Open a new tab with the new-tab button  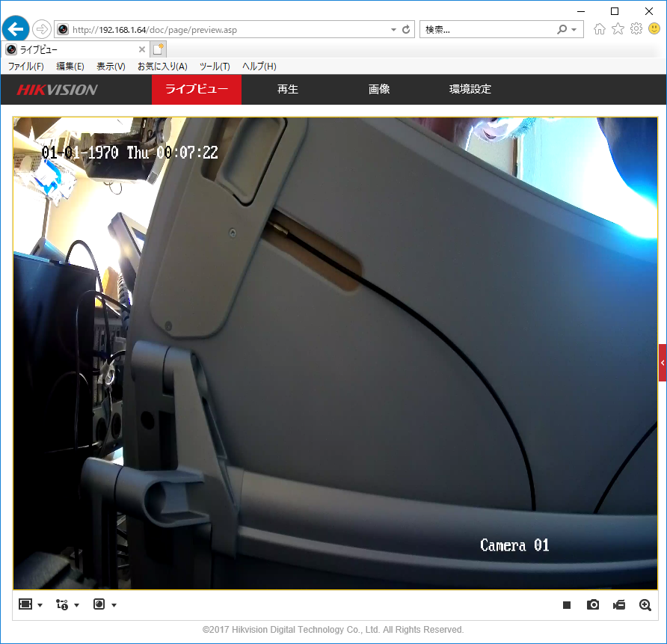click(x=159, y=49)
